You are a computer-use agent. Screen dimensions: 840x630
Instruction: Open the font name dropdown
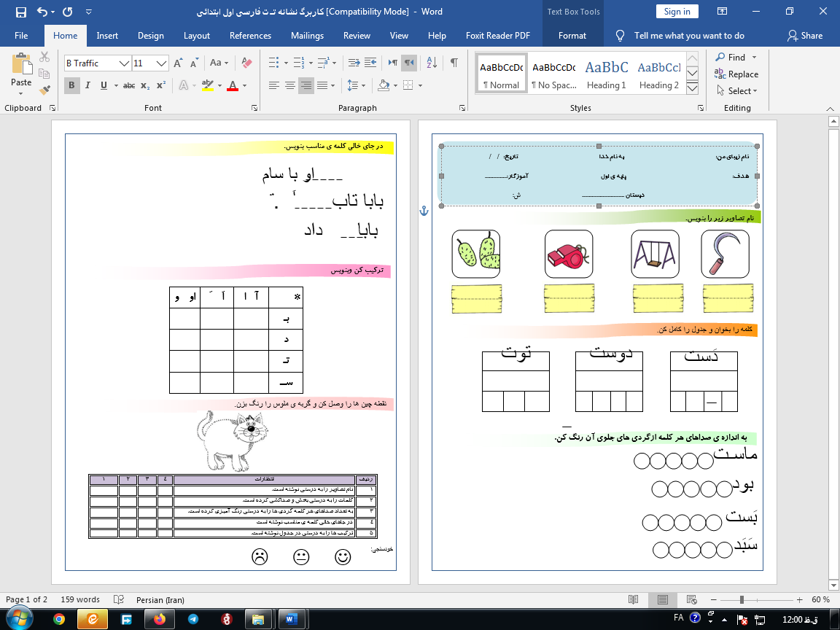tap(124, 63)
